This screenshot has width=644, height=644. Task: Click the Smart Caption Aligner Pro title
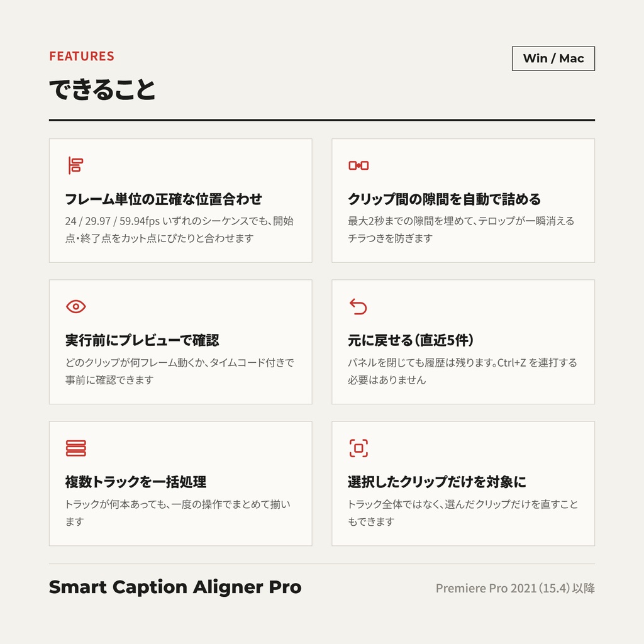[175, 587]
